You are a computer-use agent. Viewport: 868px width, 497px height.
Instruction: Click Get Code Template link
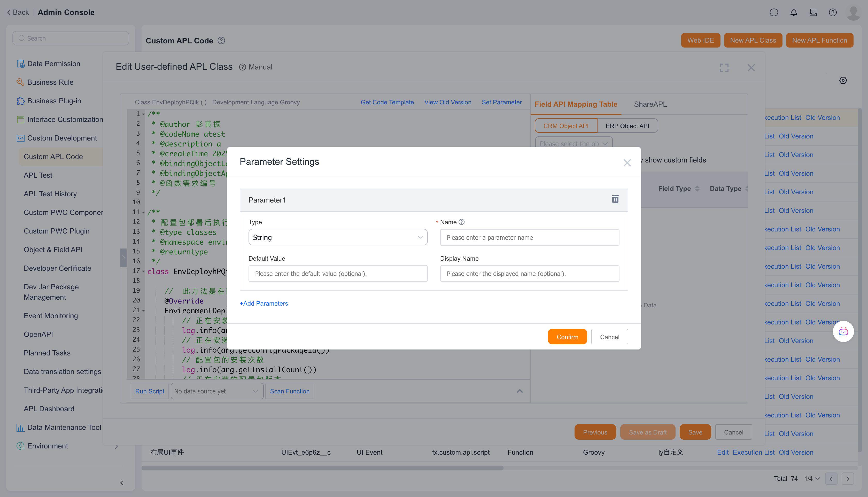(x=387, y=102)
